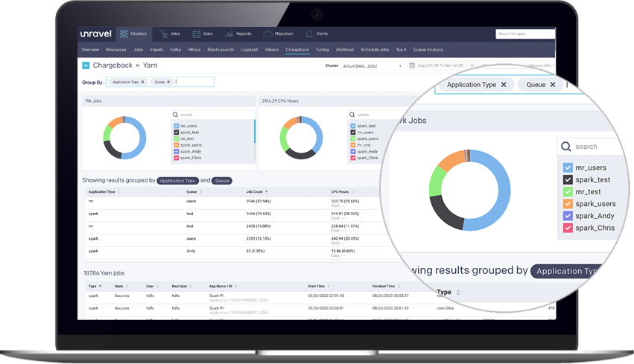
Task: Select the Reports bar-chart icon
Action: point(229,33)
